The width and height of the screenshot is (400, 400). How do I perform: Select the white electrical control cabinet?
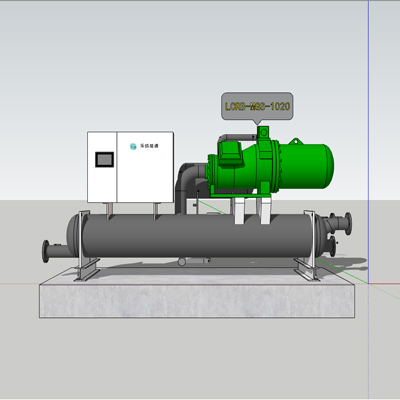(130, 167)
